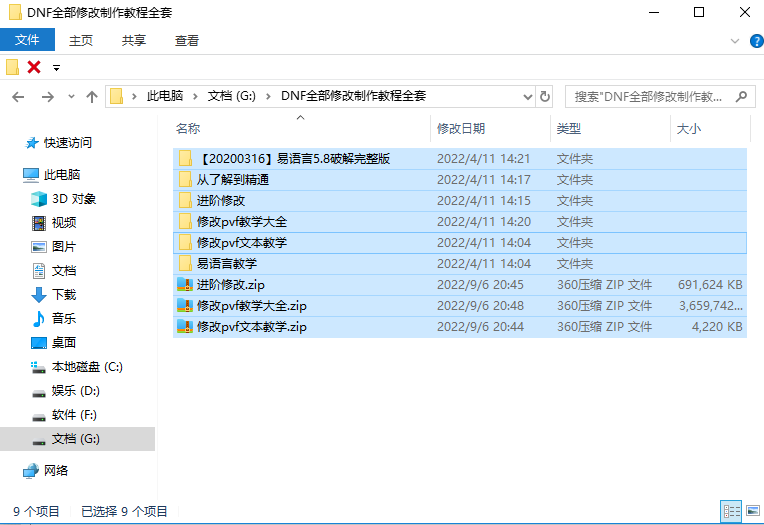Click folder icon of 从了解到精通
The height and width of the screenshot is (525, 764).
185,179
